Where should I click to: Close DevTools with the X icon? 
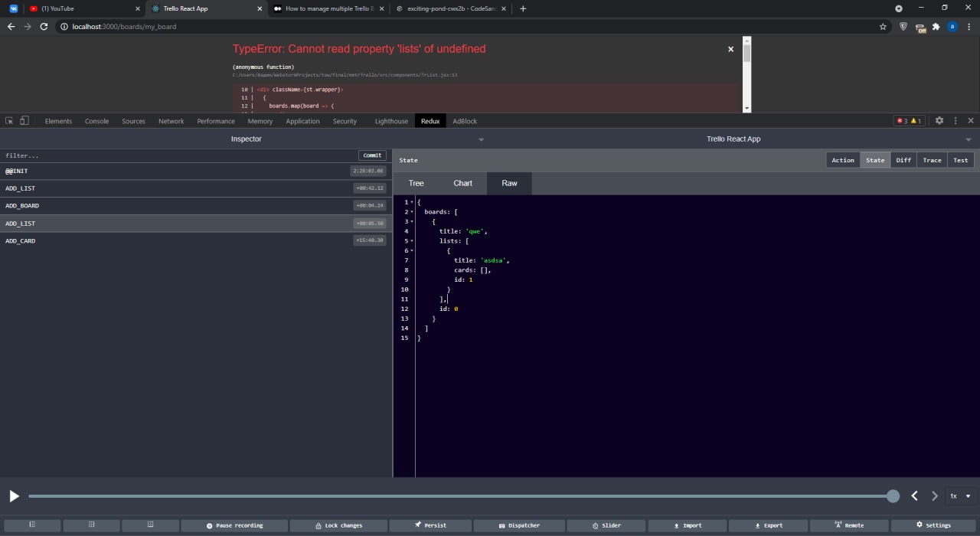tap(971, 121)
